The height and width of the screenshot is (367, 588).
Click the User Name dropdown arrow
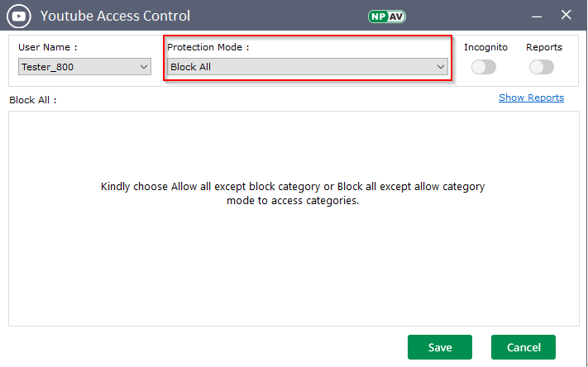point(144,67)
